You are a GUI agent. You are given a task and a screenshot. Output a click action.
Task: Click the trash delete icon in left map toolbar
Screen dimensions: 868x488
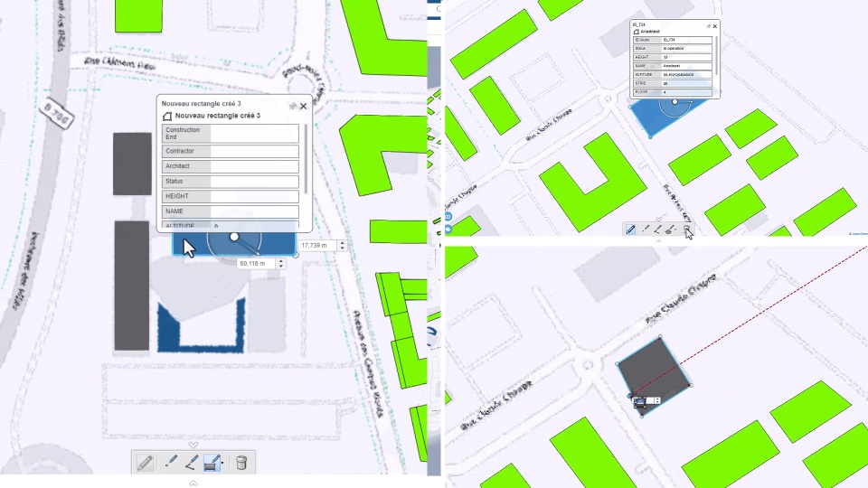click(241, 463)
